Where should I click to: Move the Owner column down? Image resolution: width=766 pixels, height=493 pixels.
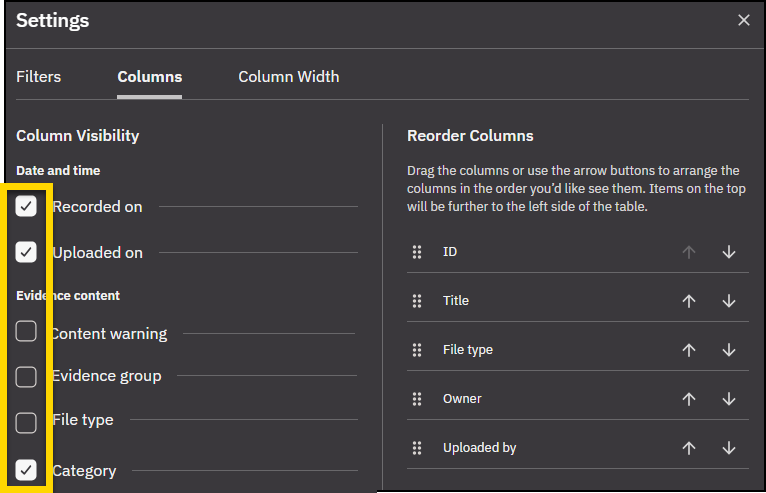pyautogui.click(x=728, y=399)
